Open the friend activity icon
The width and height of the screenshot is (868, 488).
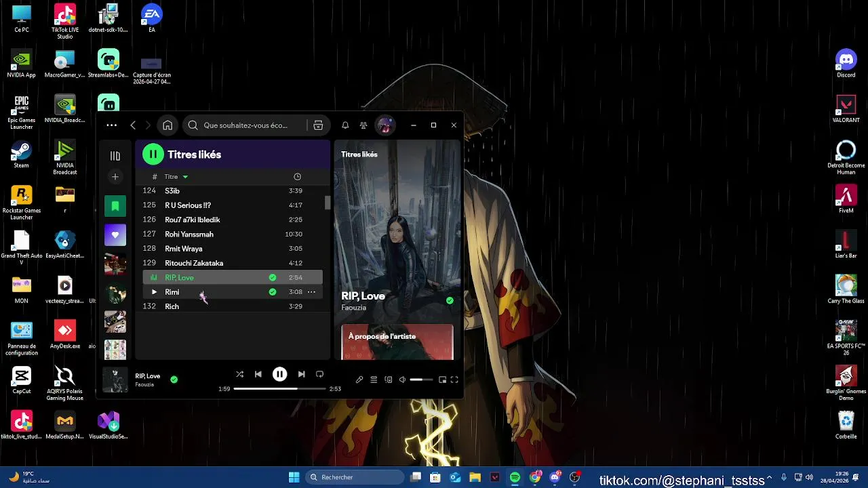click(x=363, y=125)
